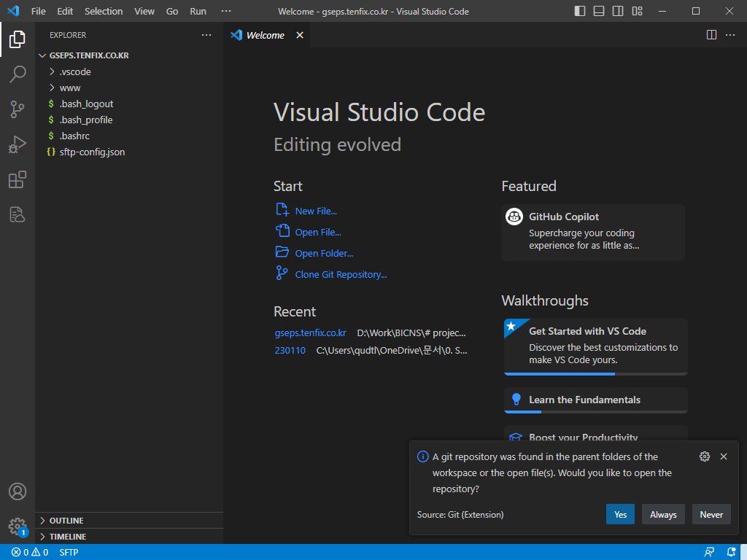Open the Extensions view
Viewport: 747px width, 560px height.
[x=18, y=179]
